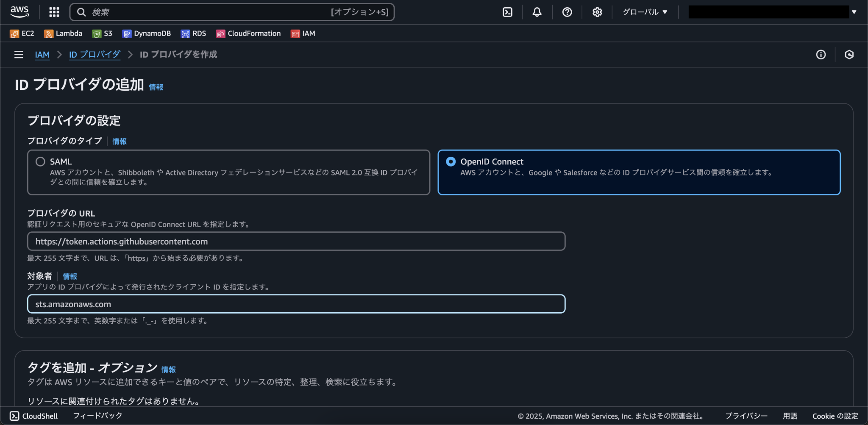Select the SAML provider type
Image resolution: width=868 pixels, height=425 pixels.
pos(41,161)
